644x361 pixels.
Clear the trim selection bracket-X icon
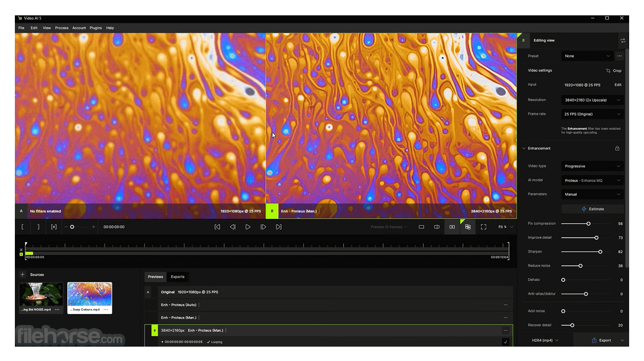pos(54,227)
